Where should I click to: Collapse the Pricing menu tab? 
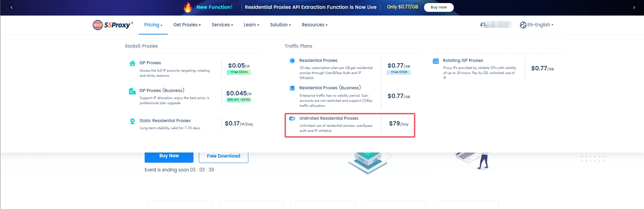click(x=153, y=25)
